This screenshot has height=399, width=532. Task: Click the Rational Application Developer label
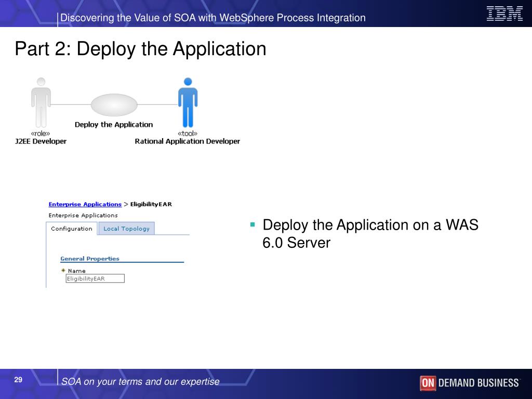click(x=187, y=141)
